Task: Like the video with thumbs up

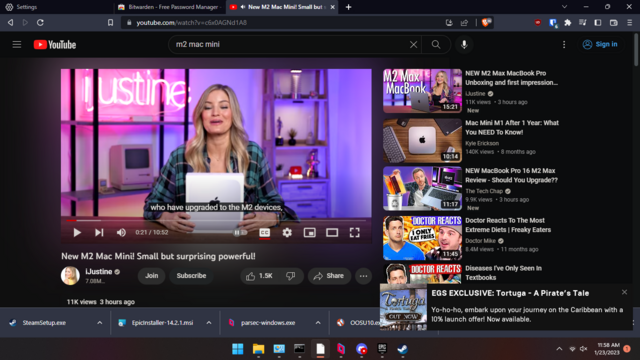Action: point(259,276)
